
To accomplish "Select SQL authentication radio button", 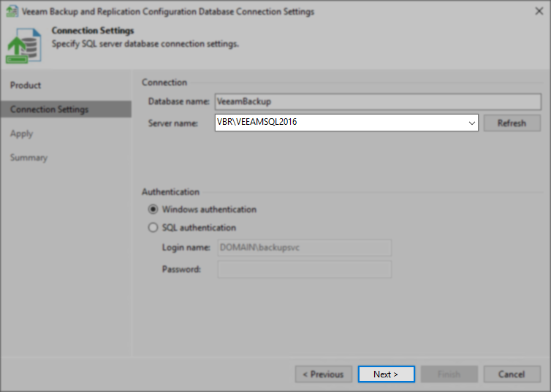I will pyautogui.click(x=153, y=228).
